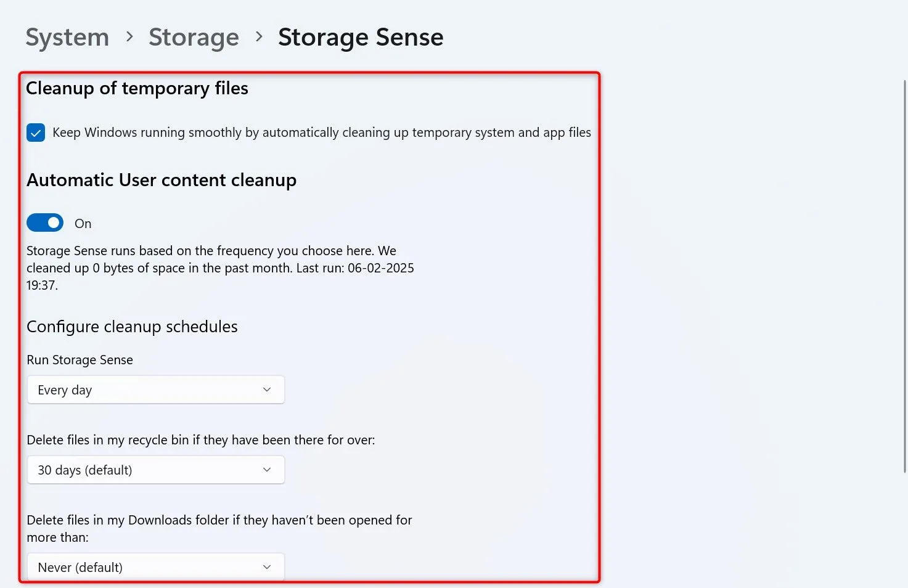Click the breadcrumb chevron between Storage and Storage Sense

258,37
